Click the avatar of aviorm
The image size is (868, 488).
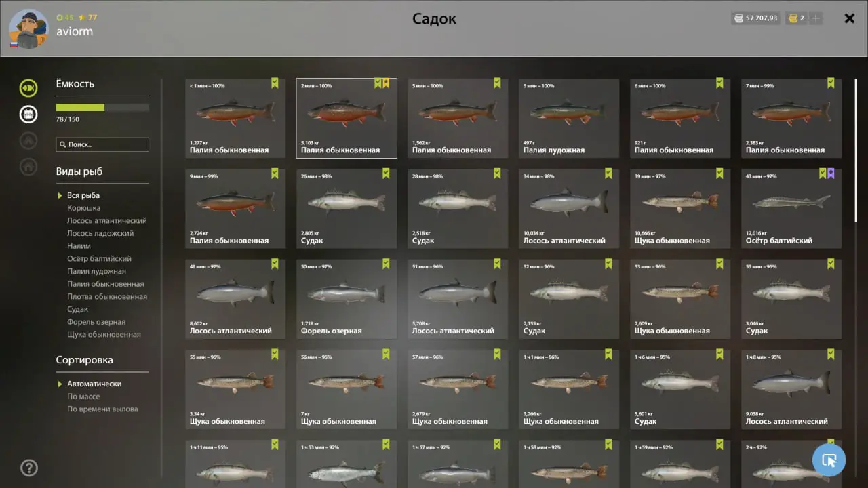28,29
